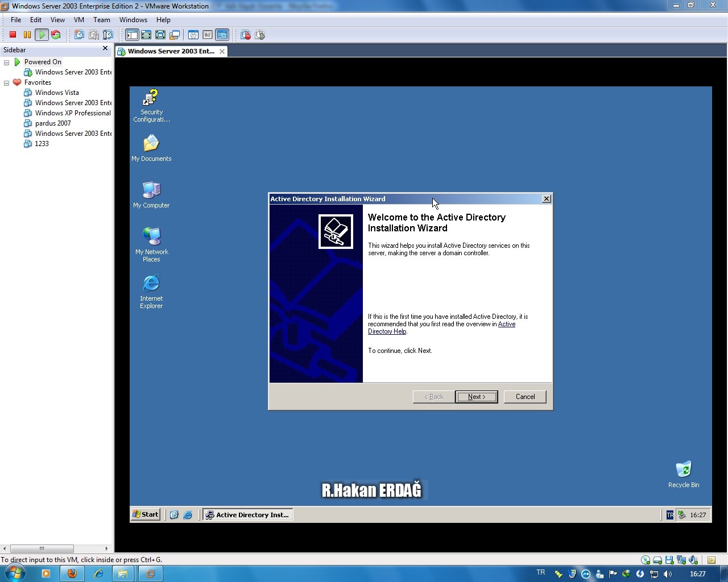Click the network adapter device status icon
The image size is (728, 582).
(681, 560)
